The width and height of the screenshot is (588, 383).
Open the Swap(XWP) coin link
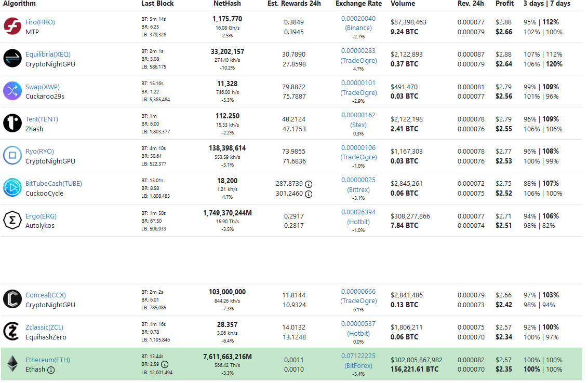point(43,87)
